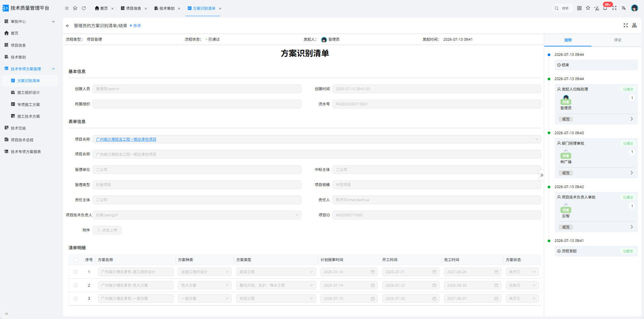The image size is (644, 319).
Task: Click the refresh icon in the top bar
Action: (x=84, y=8)
